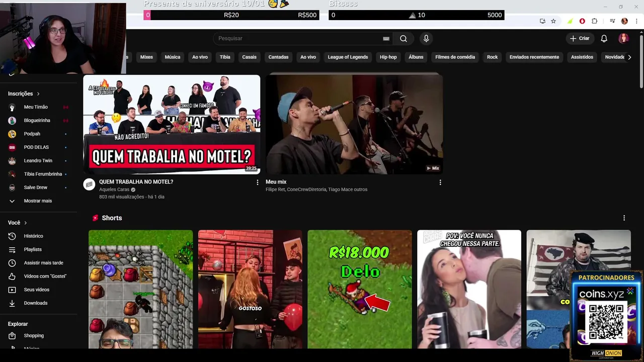Image resolution: width=644 pixels, height=362 pixels.
Task: Select the Enviados recentemente chip
Action: pos(534,57)
